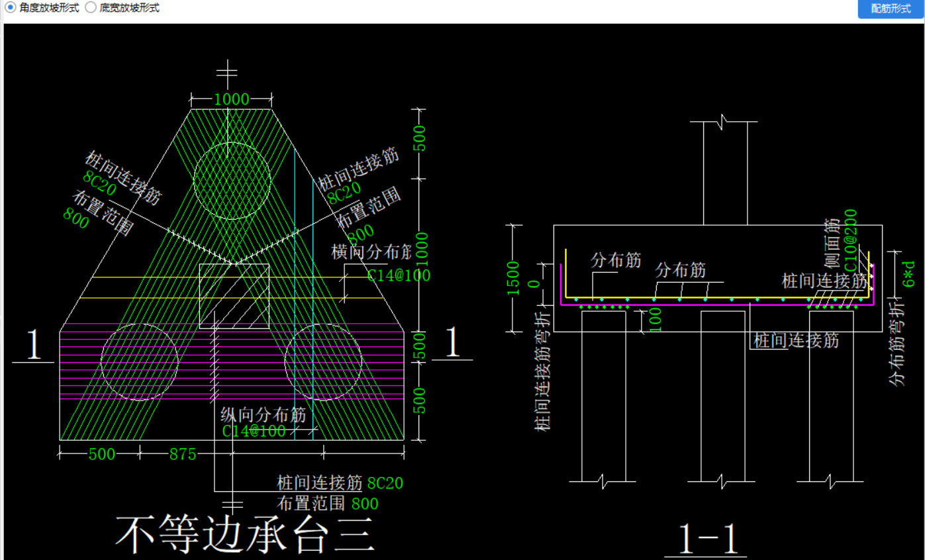Select the 角度放坡形式 radio button
925x560 pixels.
click(x=11, y=8)
